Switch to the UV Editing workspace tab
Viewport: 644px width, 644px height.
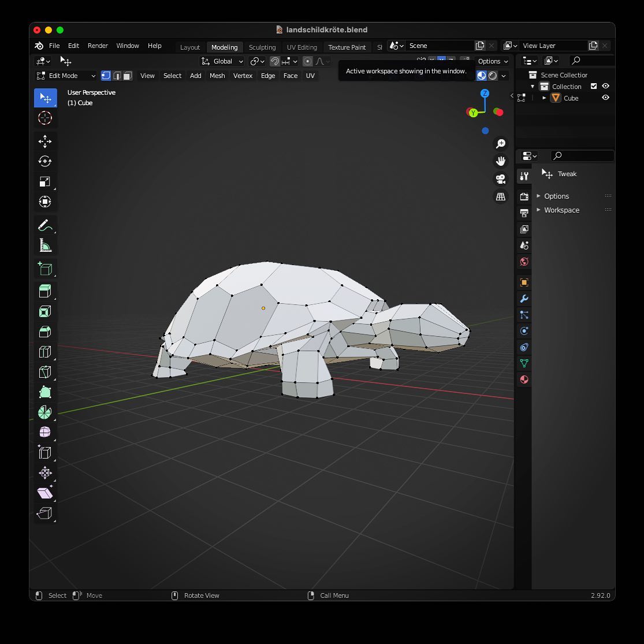click(x=302, y=47)
